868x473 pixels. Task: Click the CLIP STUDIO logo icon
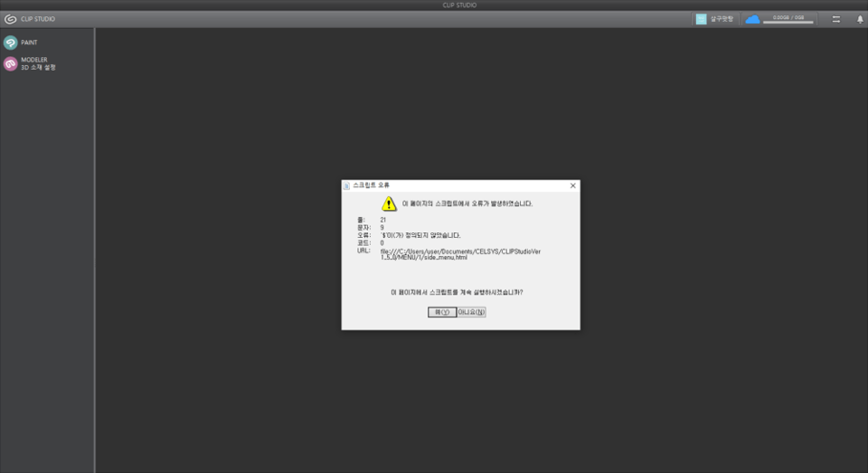coord(10,19)
